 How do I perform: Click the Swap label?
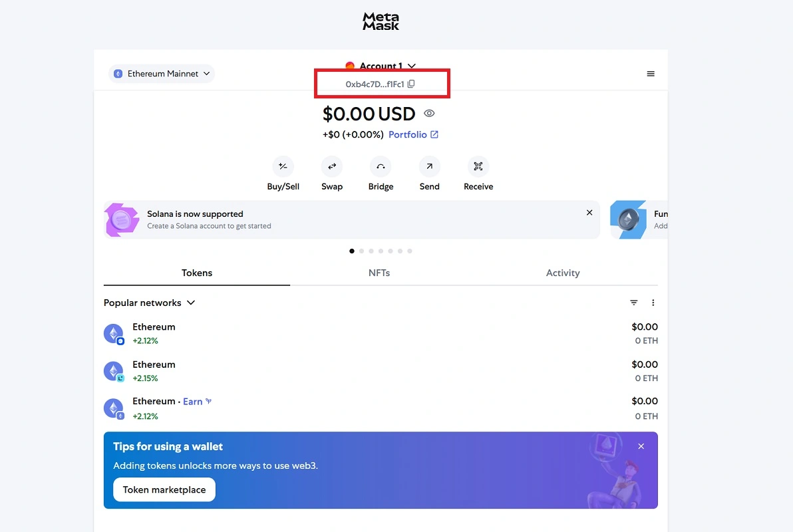[332, 187]
